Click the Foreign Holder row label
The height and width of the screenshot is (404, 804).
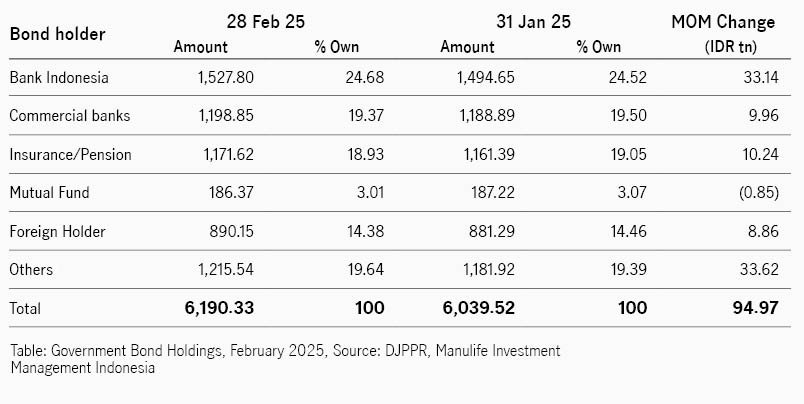click(57, 231)
